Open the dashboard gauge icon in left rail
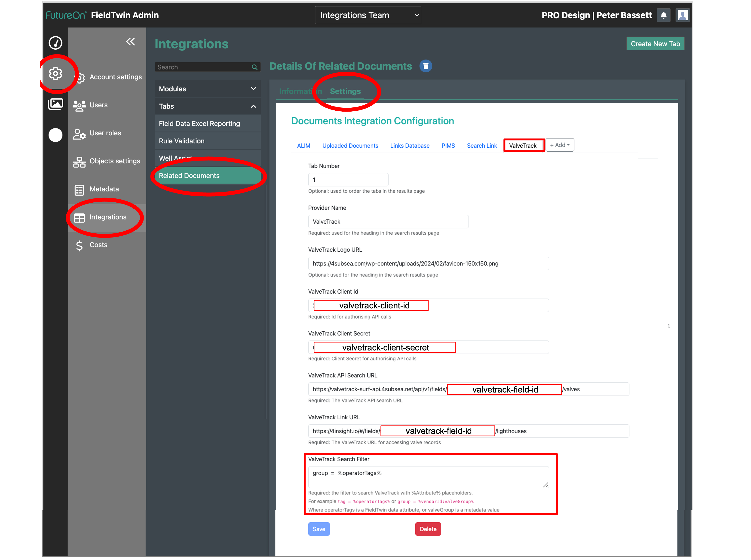Viewport: 751px width, 560px height. coord(55,43)
